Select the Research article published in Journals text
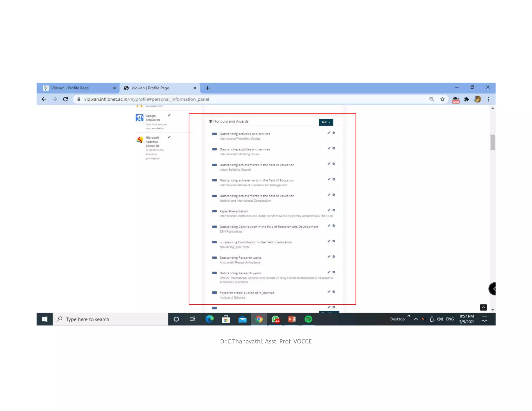 (x=247, y=293)
